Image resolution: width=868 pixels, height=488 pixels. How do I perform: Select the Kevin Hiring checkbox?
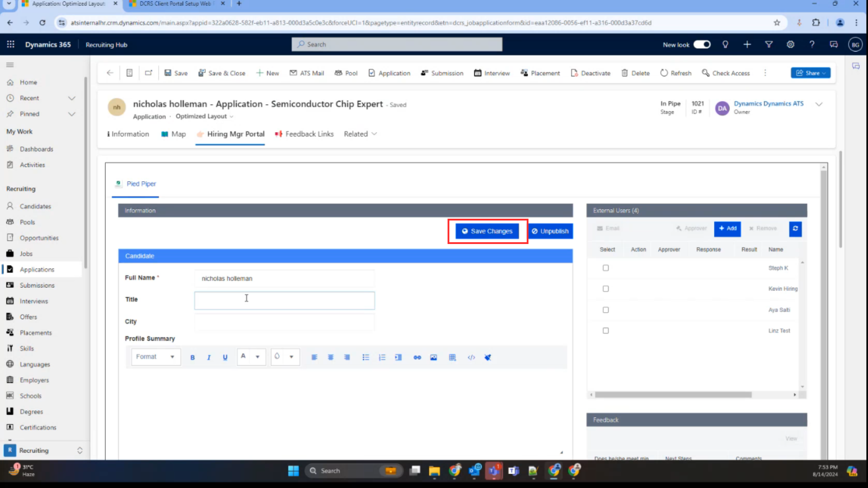606,289
